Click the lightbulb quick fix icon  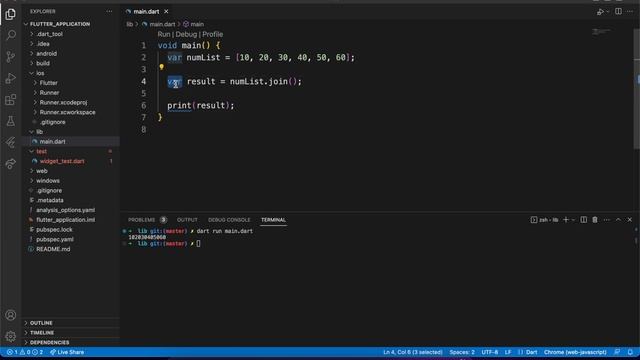162,67
